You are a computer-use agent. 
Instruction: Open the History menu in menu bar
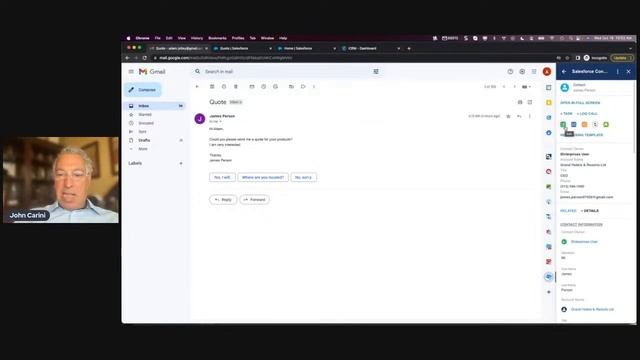[197, 38]
